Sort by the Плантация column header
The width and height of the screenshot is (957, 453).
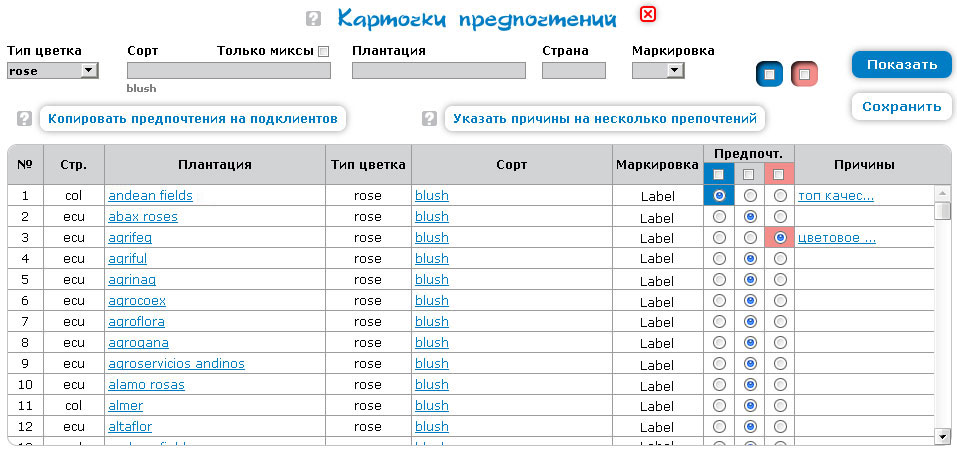215,165
